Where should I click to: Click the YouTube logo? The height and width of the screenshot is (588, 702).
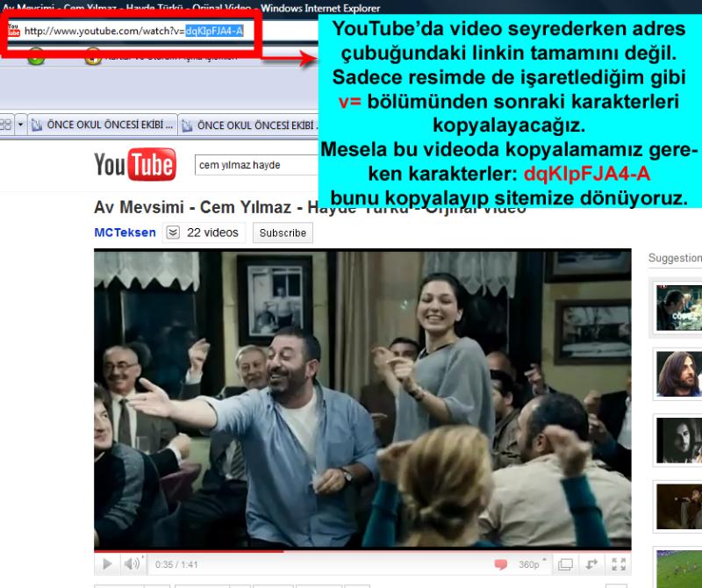135,164
